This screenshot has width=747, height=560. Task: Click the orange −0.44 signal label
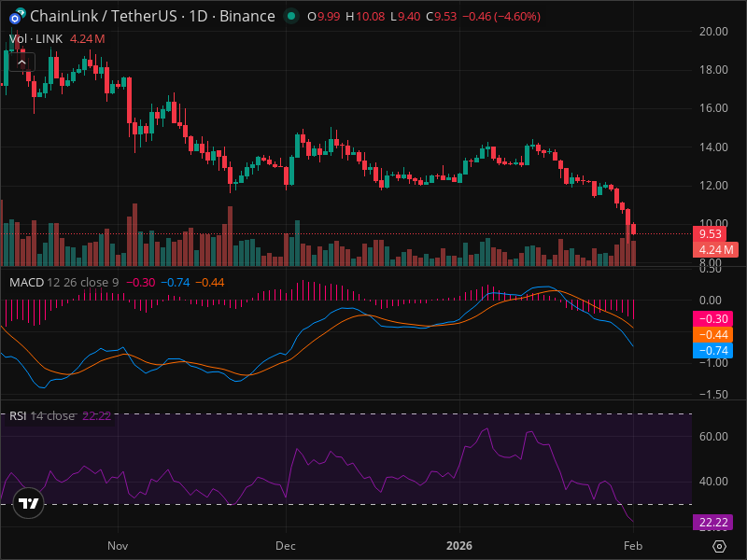tap(712, 334)
